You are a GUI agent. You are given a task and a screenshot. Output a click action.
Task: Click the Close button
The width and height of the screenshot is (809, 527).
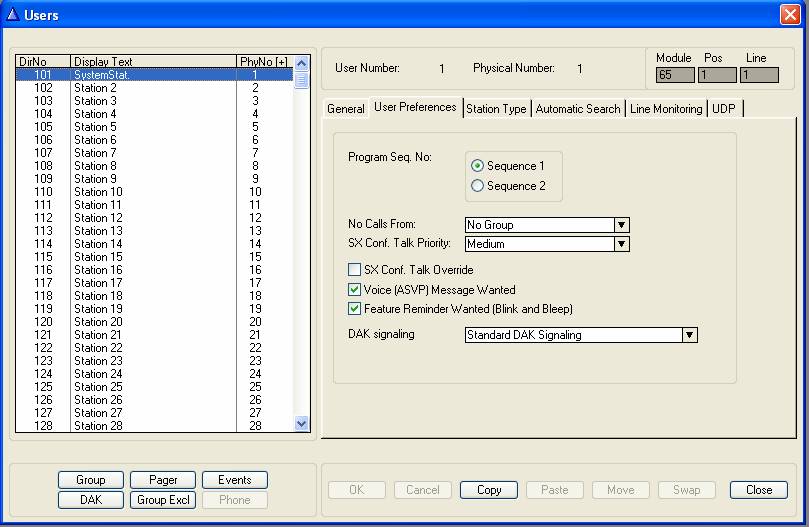click(x=759, y=490)
